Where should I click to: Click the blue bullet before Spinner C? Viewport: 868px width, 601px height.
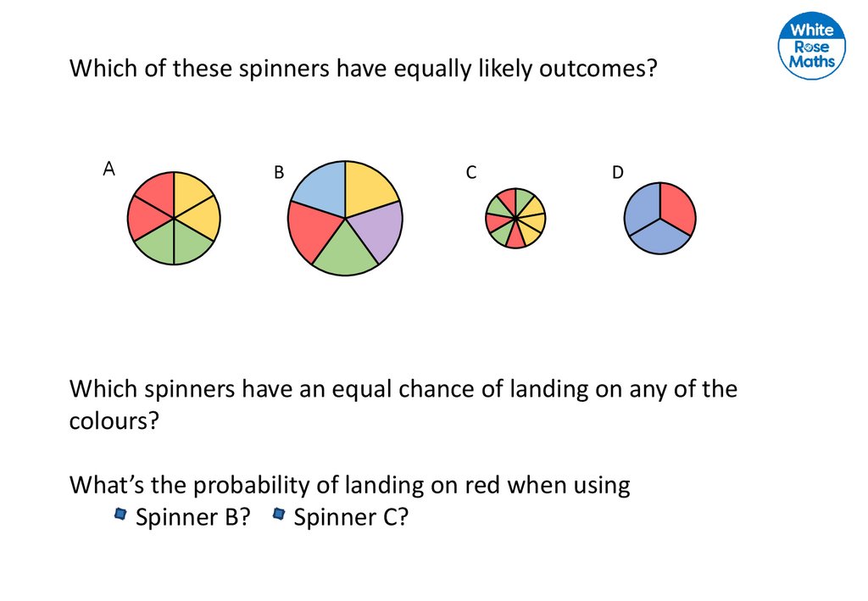point(278,513)
